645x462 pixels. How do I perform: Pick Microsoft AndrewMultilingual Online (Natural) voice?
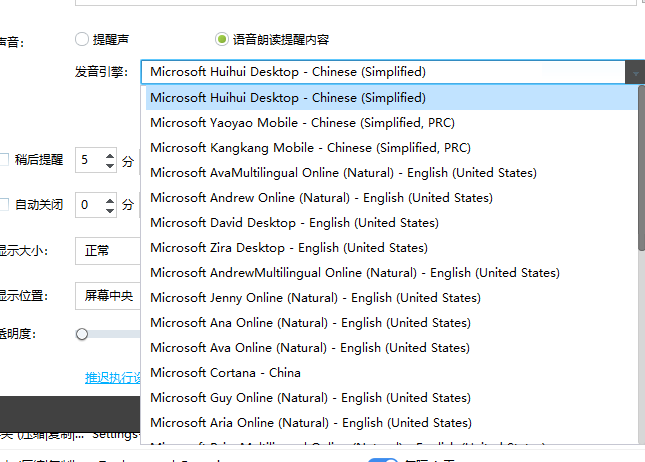(x=391, y=273)
